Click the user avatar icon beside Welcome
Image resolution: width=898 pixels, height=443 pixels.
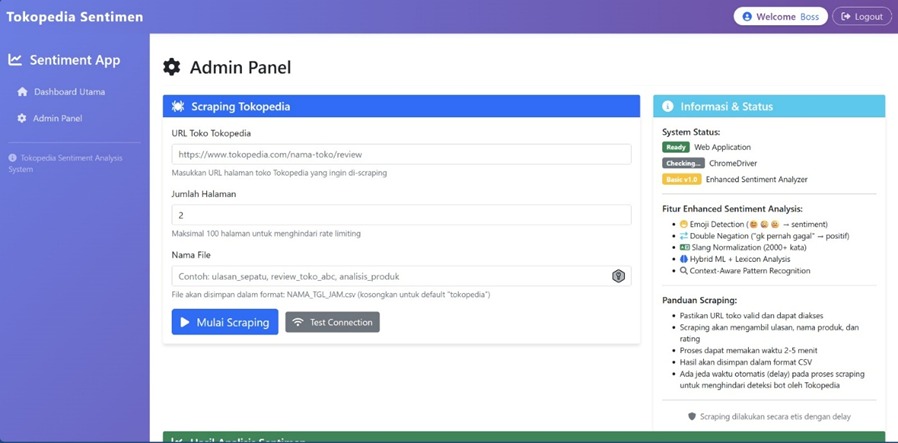pos(747,17)
